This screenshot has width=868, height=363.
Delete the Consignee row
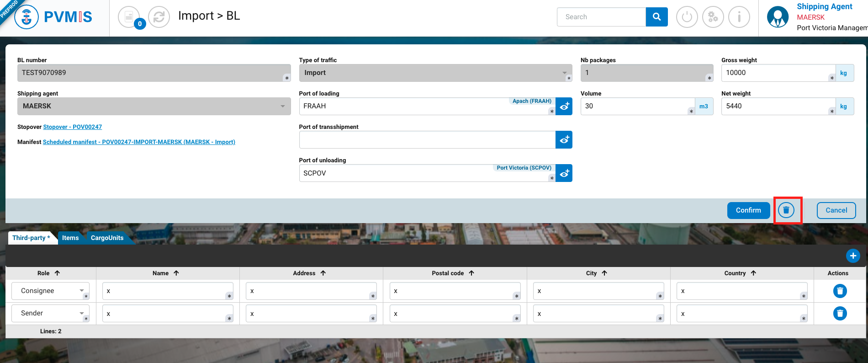[x=840, y=291]
